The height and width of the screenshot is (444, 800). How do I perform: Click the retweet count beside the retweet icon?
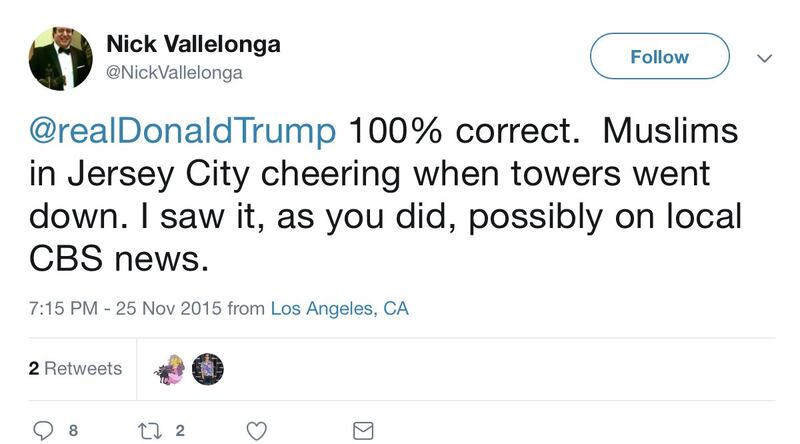tap(180, 431)
